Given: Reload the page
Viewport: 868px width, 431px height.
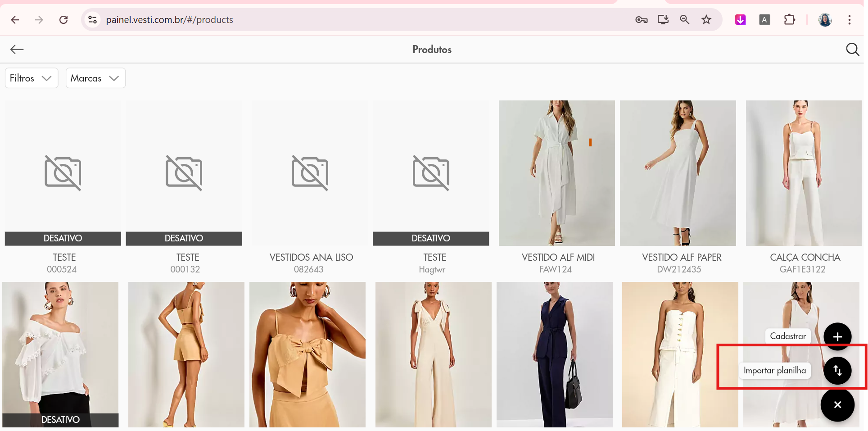Looking at the screenshot, I should pyautogui.click(x=63, y=20).
